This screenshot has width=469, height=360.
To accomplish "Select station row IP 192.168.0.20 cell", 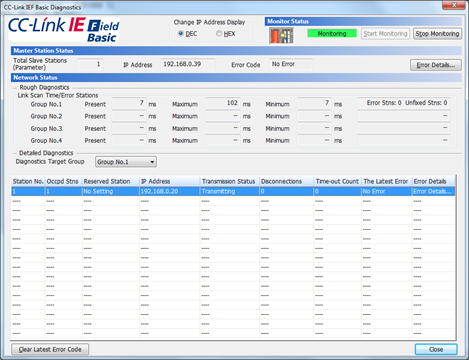I will click(169, 191).
